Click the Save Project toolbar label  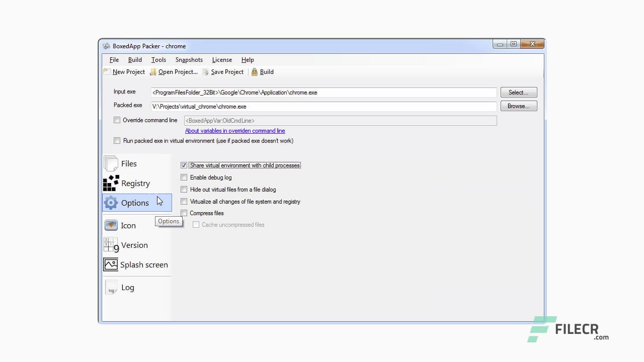click(x=227, y=72)
